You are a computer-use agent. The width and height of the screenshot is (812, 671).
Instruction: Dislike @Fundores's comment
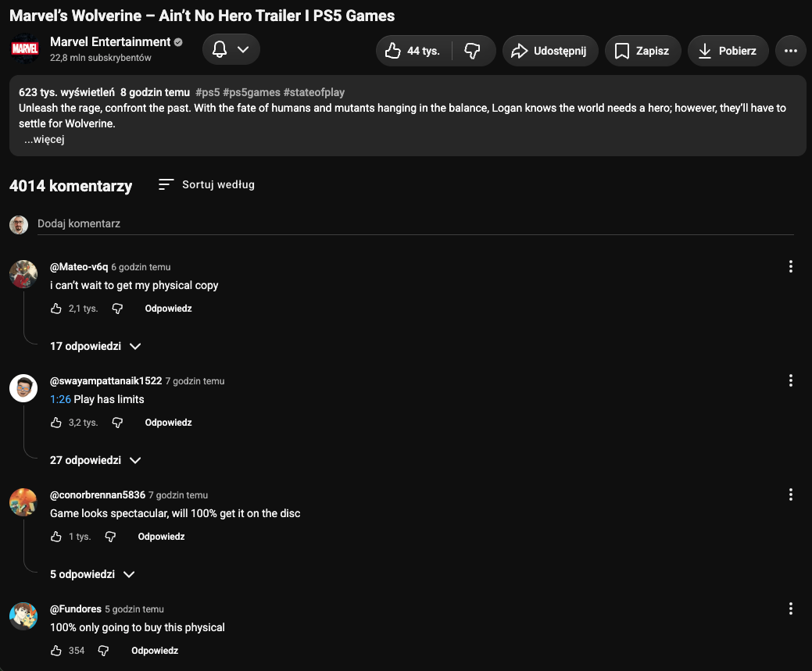(104, 650)
